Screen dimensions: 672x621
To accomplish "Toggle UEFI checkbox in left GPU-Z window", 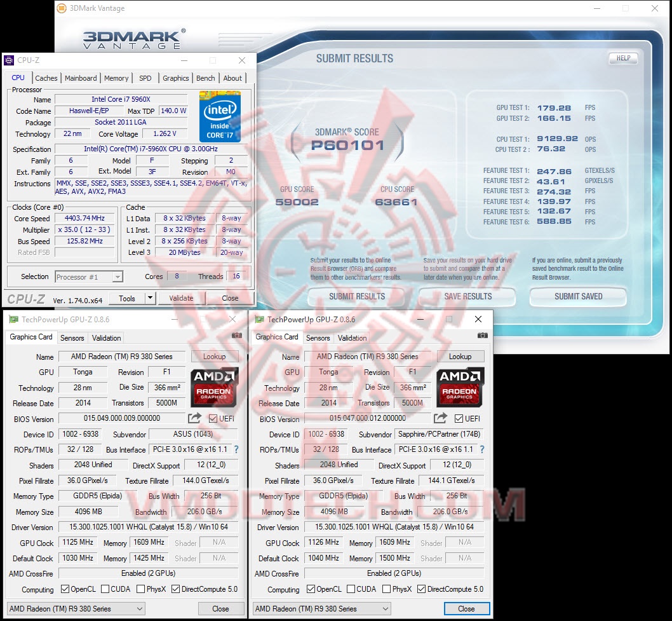I will click(213, 419).
